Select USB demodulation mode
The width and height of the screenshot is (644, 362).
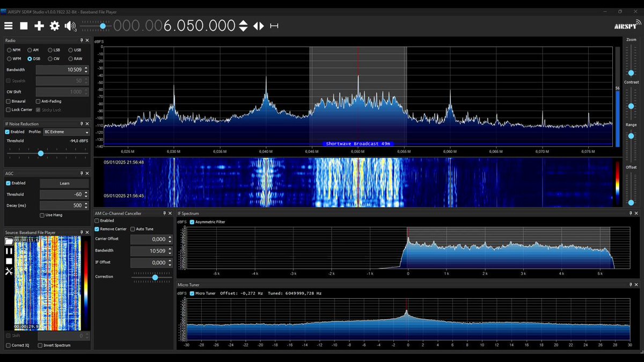pos(74,50)
